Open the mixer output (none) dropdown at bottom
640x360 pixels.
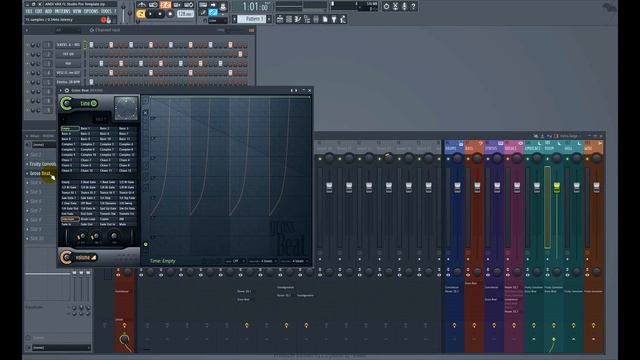click(61, 347)
